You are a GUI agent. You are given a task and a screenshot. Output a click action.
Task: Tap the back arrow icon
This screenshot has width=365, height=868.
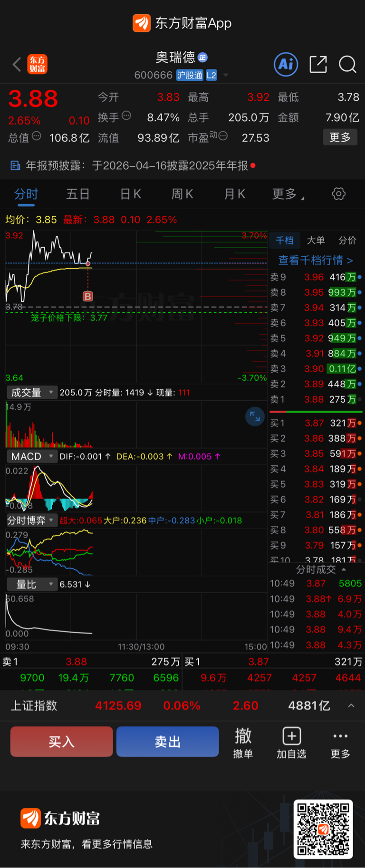coord(17,64)
